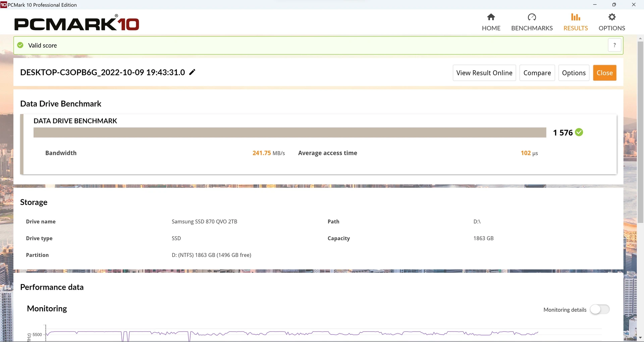
Task: Click the score value 1 576
Action: (562, 133)
